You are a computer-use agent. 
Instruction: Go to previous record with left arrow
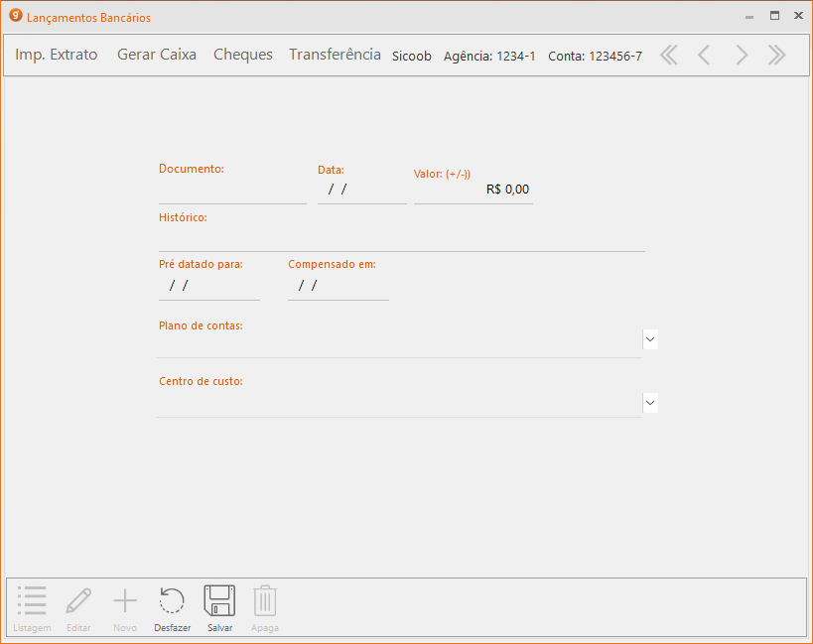(704, 55)
